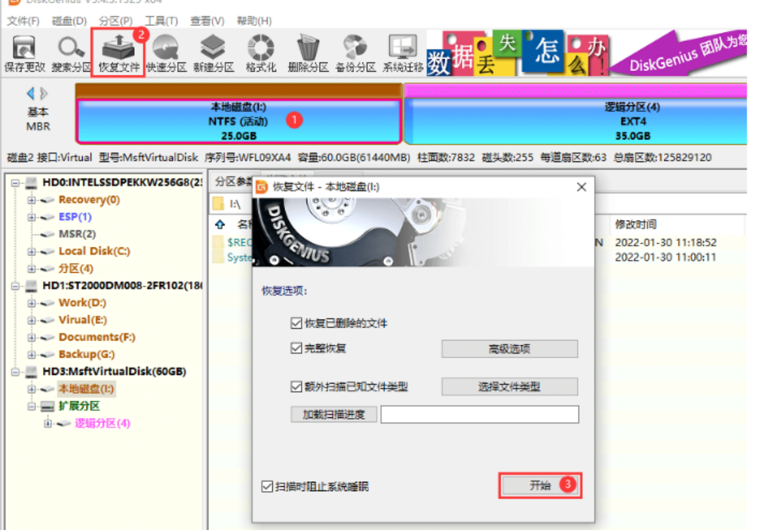The image size is (761, 532).
Task: Choose the MSR(2) partition
Action: [x=77, y=234]
